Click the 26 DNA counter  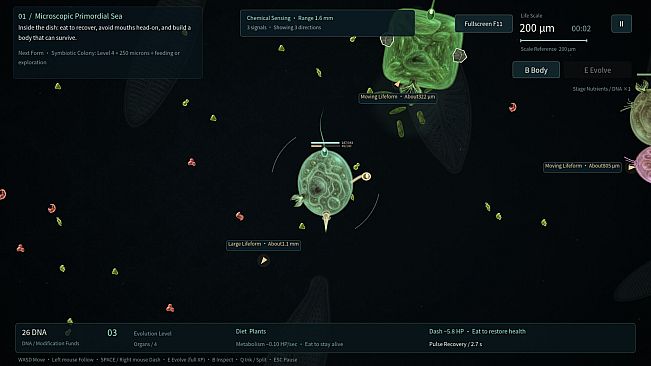[x=34, y=332]
